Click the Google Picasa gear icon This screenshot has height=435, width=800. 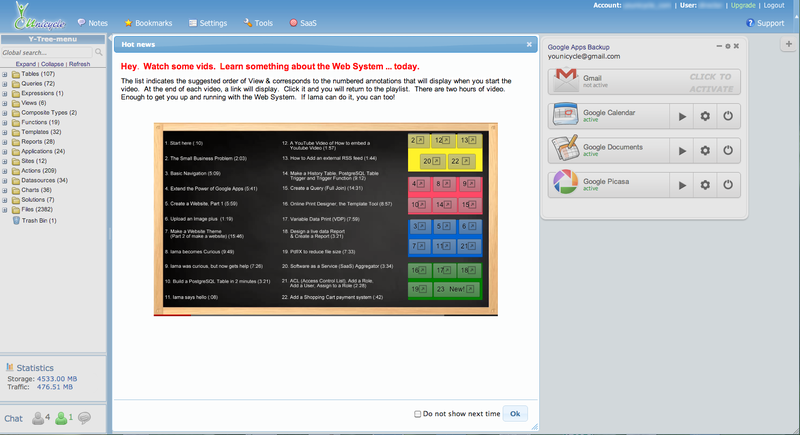pos(705,185)
